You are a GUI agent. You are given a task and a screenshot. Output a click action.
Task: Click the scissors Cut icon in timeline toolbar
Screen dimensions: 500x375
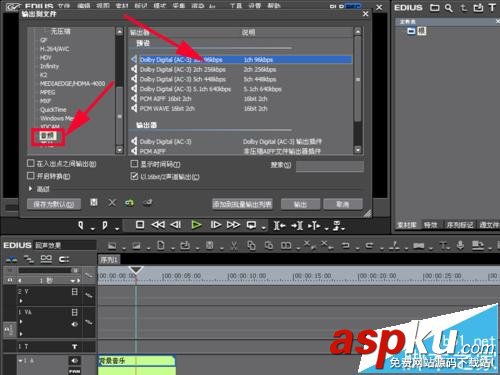point(234,246)
